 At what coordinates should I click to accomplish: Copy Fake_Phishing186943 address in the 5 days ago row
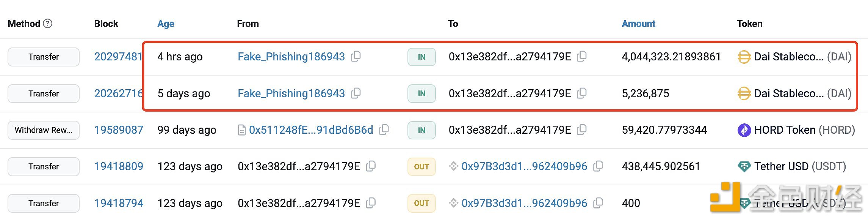(x=356, y=93)
